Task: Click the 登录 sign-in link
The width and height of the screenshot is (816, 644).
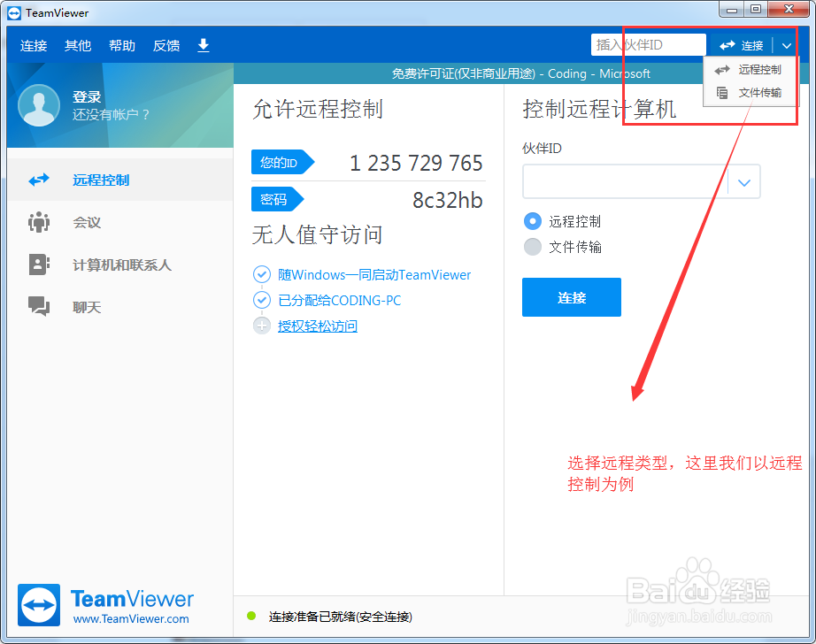Action: (87, 96)
